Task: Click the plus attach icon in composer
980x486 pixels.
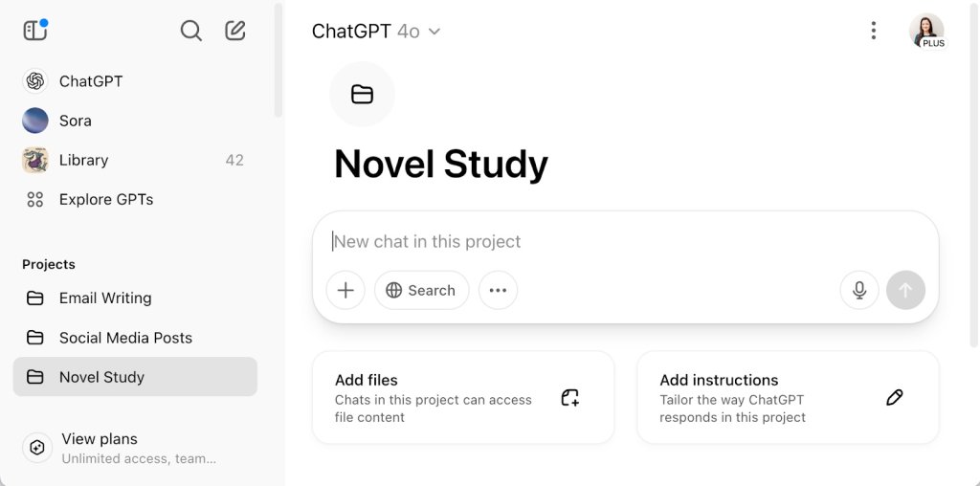Action: (x=345, y=290)
